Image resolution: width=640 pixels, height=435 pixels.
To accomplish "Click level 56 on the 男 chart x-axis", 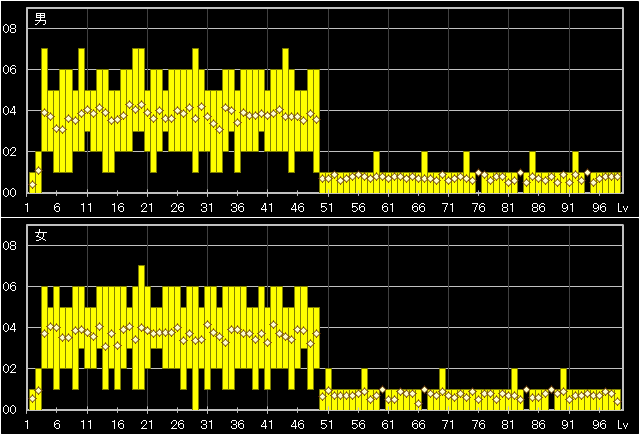I will [358, 208].
